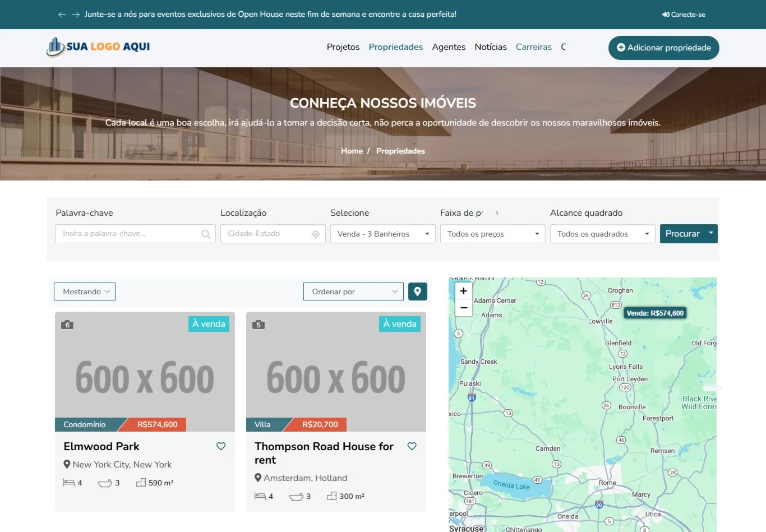
Task: Click the location pin beside Amsterdam, Holland
Action: point(258,478)
